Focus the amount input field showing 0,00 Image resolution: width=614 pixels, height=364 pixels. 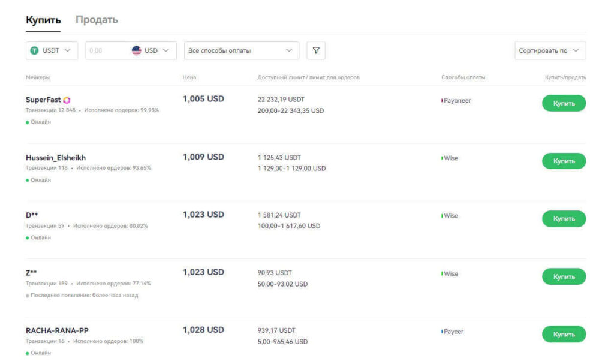tap(107, 51)
